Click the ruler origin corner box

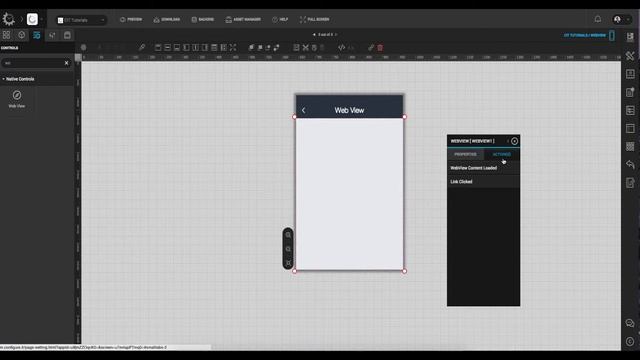[x=78, y=58]
